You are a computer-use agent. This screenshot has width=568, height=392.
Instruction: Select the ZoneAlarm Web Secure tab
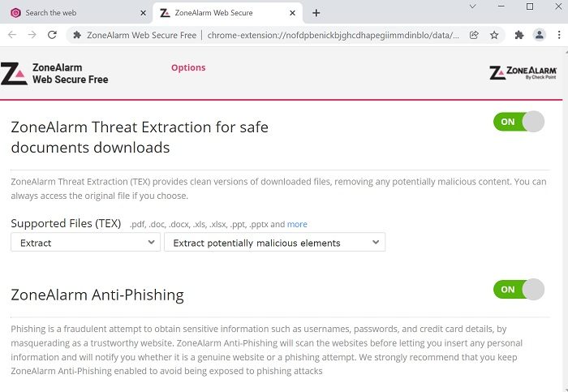(219, 13)
